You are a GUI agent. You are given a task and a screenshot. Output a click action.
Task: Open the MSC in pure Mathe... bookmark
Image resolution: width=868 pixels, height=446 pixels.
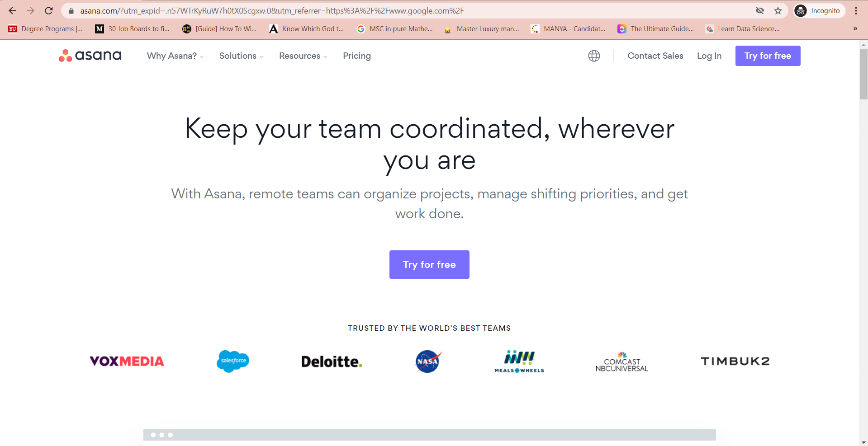click(x=394, y=29)
